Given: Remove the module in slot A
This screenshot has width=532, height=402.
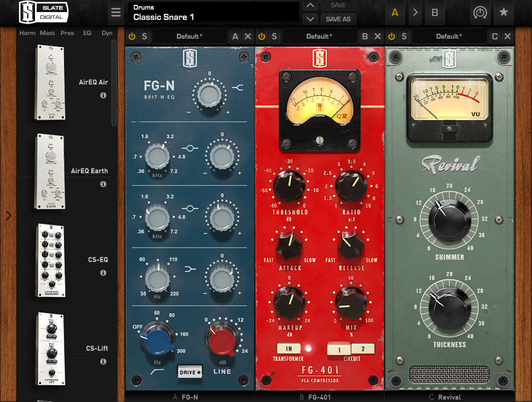Looking at the screenshot, I should [x=248, y=36].
